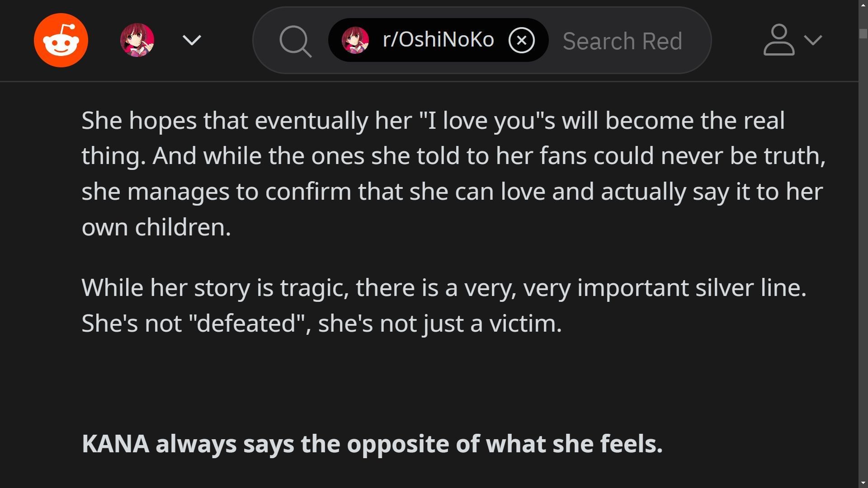The height and width of the screenshot is (488, 868).
Task: Remove the r/OshiNoKo search filter with X
Action: 521,40
